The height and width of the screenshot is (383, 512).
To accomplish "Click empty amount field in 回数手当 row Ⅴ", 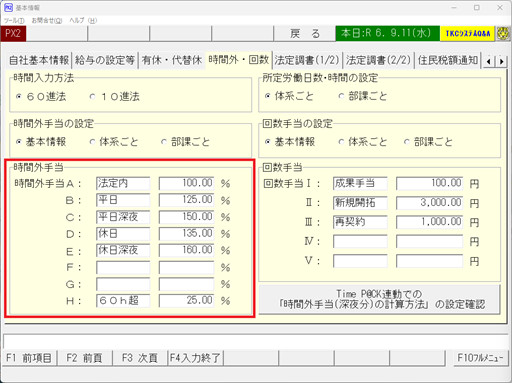I will (x=430, y=261).
